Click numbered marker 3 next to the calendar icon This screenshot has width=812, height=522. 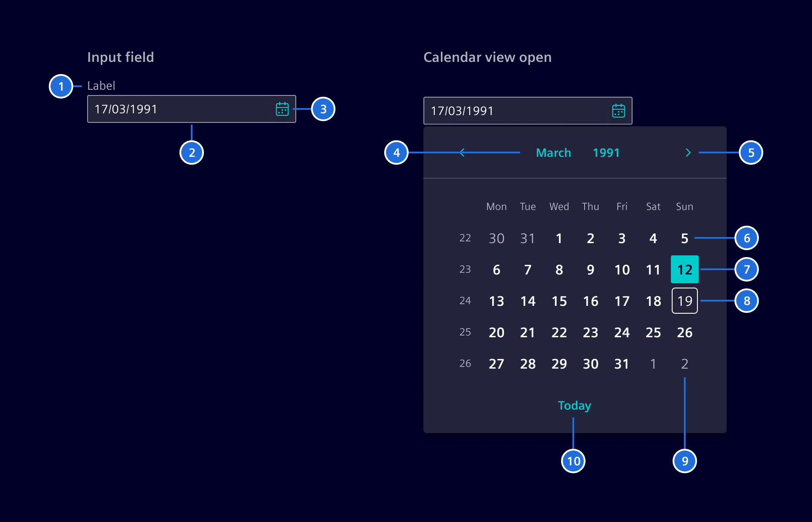(x=323, y=109)
